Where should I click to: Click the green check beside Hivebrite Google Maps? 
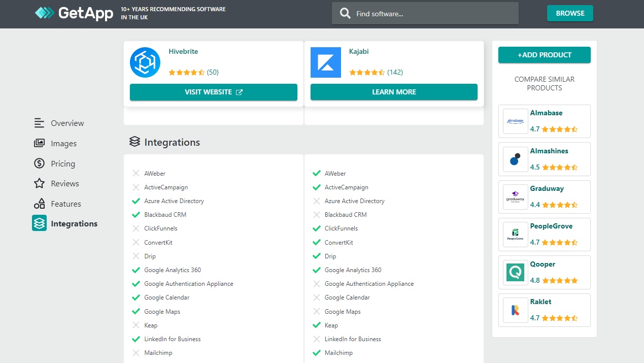136,311
